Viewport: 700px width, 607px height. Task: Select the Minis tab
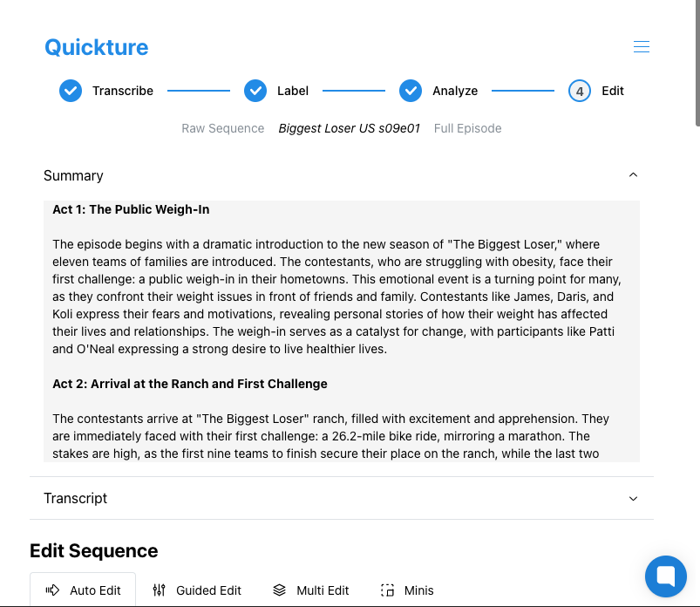[407, 590]
